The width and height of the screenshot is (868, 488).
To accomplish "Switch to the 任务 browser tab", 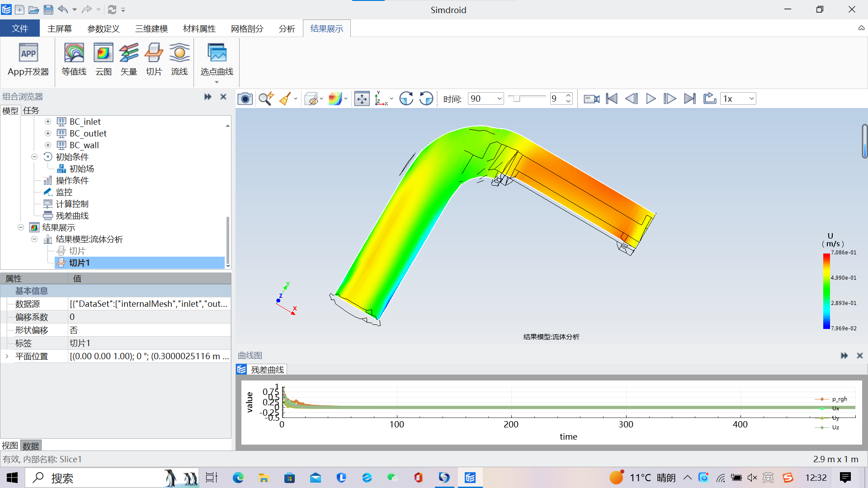I will pos(31,110).
